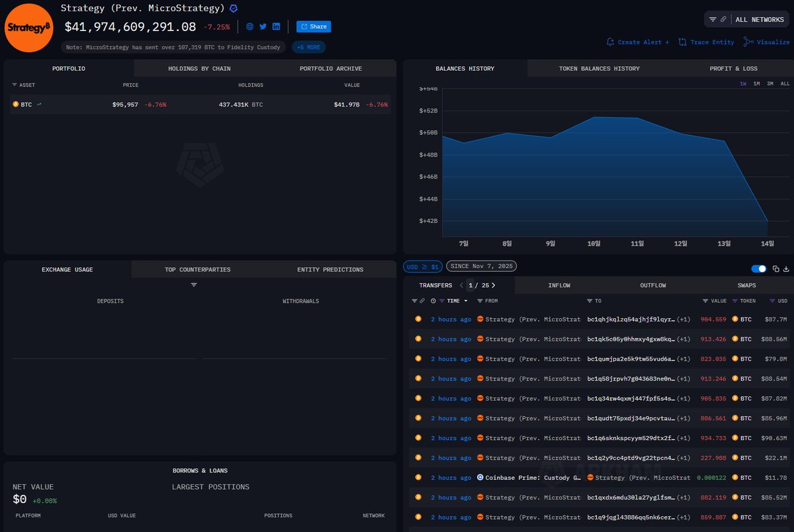Click Coinbase Prime: Custody sender

click(533, 478)
